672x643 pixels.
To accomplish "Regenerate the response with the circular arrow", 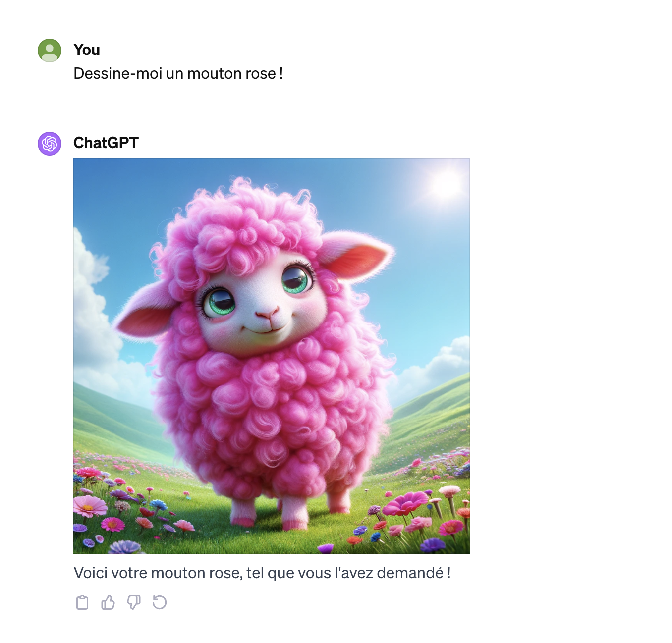I will [x=160, y=602].
